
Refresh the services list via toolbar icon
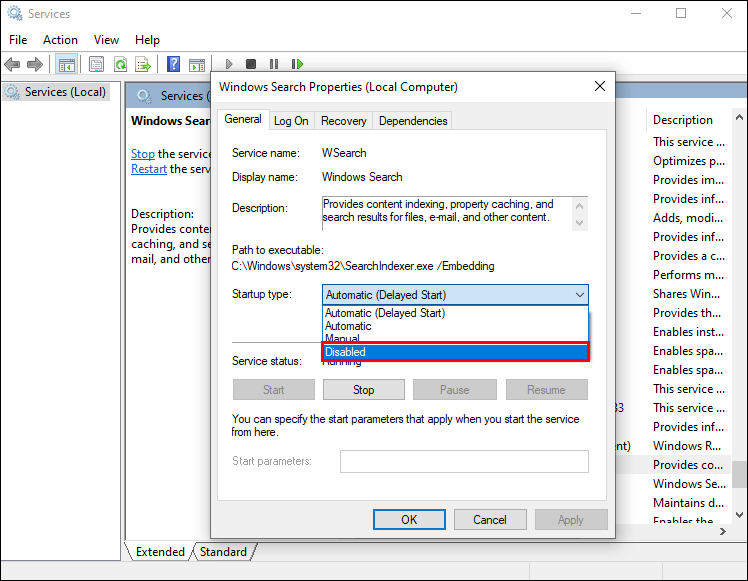click(120, 64)
